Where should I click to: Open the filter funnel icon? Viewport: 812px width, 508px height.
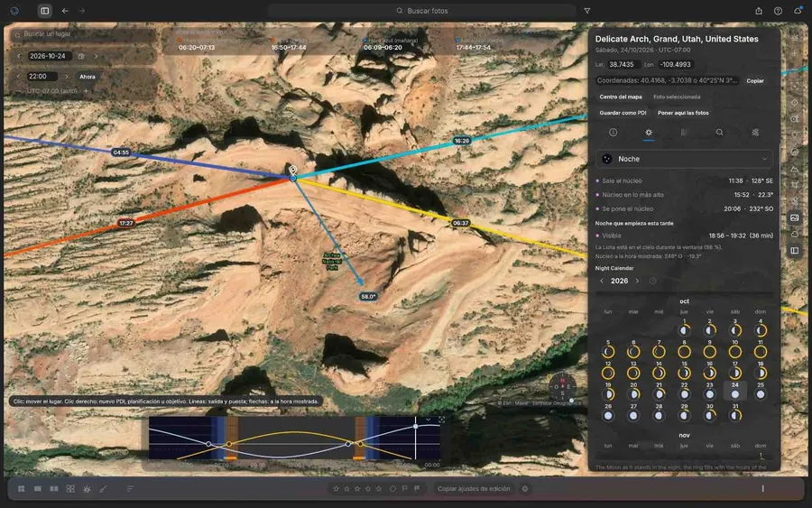pos(587,10)
